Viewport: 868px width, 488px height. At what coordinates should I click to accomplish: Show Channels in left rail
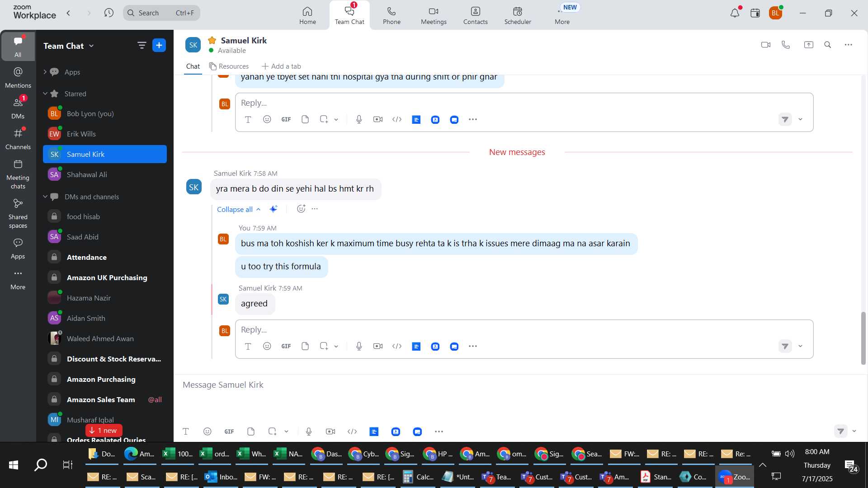pos(18,139)
